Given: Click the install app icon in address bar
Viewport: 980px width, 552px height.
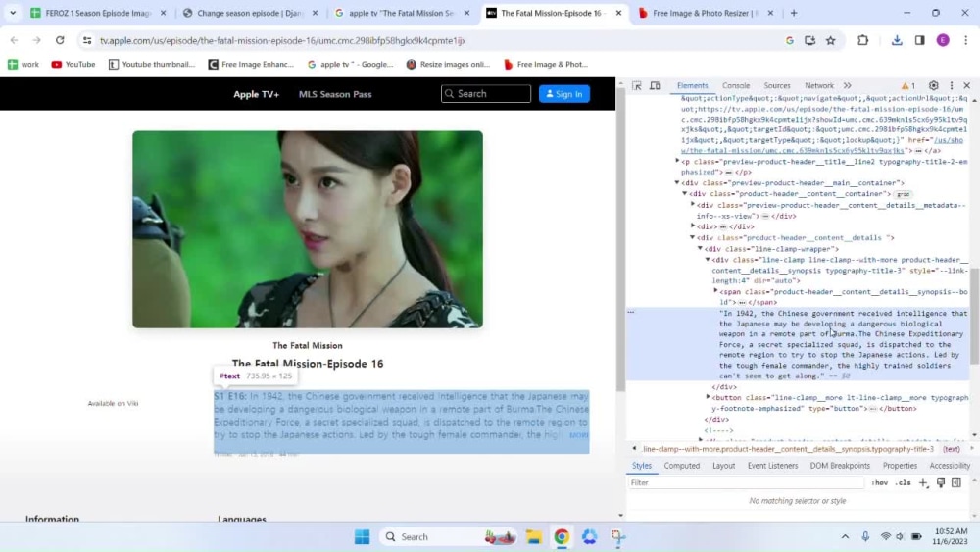Looking at the screenshot, I should (810, 40).
